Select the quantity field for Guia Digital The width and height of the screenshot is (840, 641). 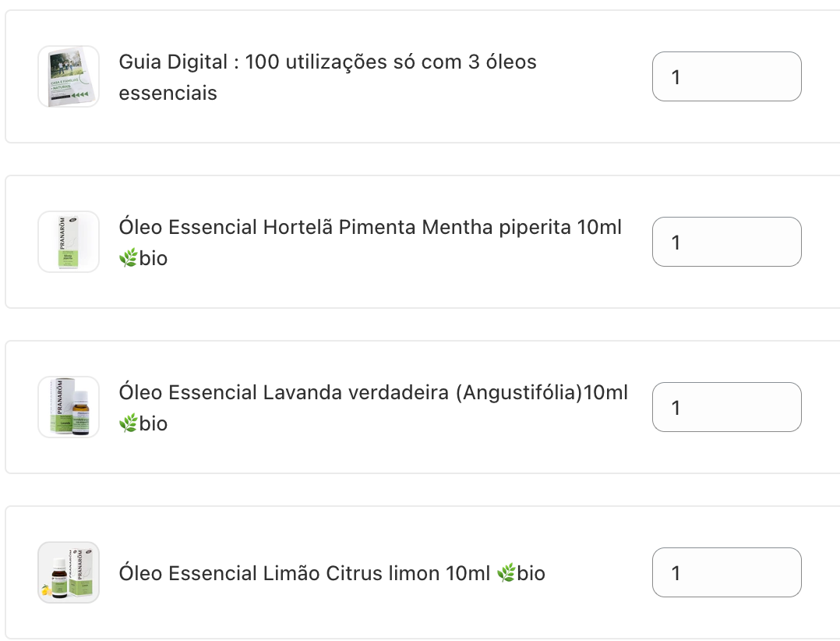coord(726,76)
